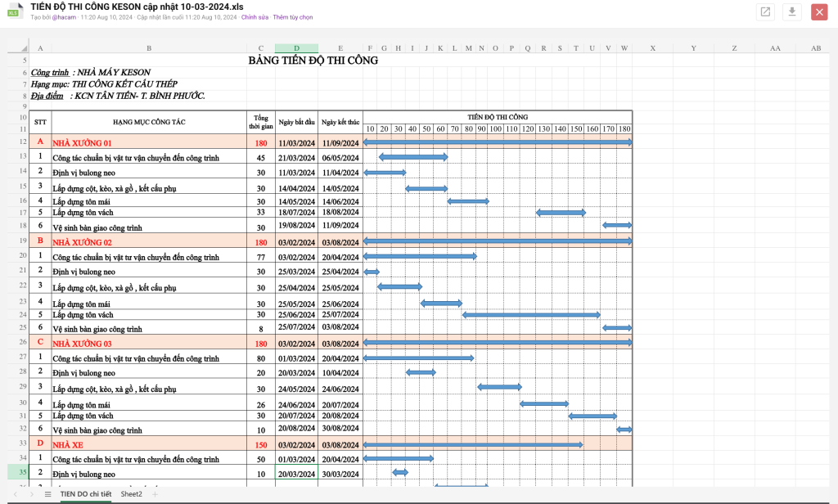Open @hacam author profile link
This screenshot has height=504, width=838.
tap(64, 17)
